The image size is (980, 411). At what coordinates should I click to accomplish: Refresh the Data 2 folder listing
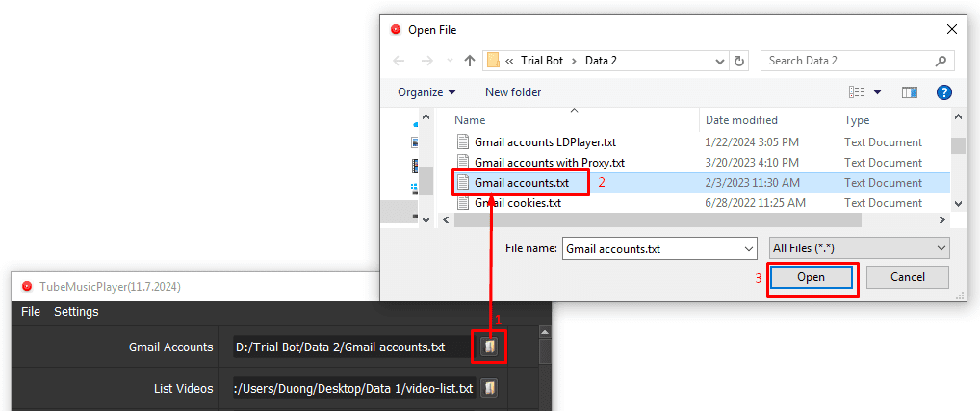click(x=739, y=61)
